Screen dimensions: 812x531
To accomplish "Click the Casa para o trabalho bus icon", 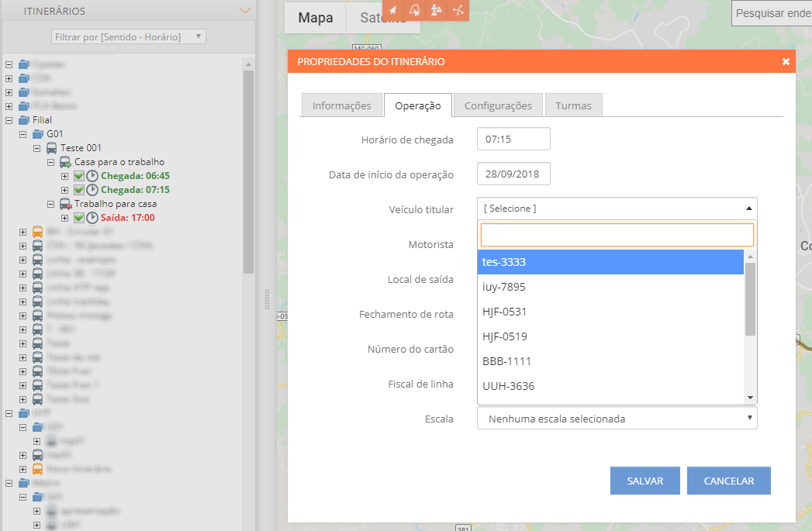I will (x=66, y=162).
